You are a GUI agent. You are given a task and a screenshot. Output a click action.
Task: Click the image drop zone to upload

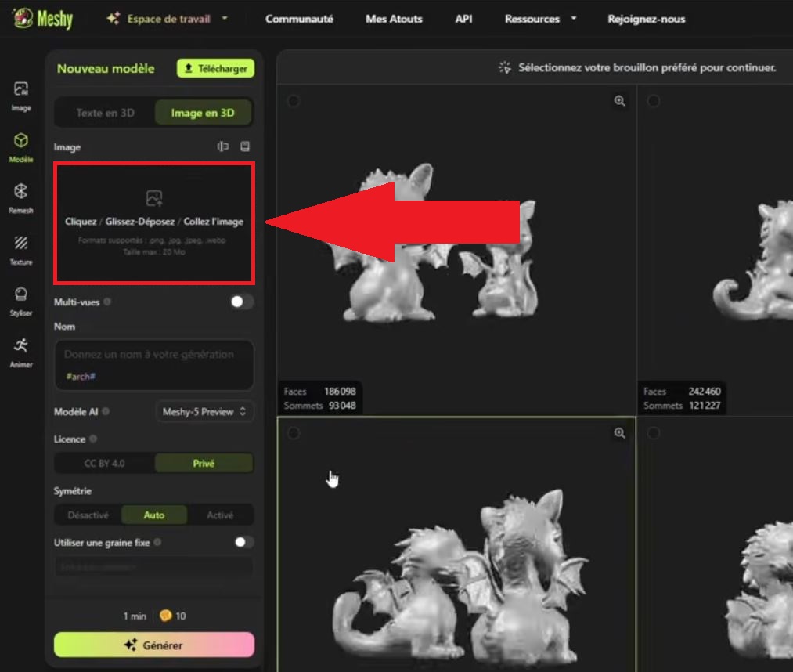click(154, 223)
